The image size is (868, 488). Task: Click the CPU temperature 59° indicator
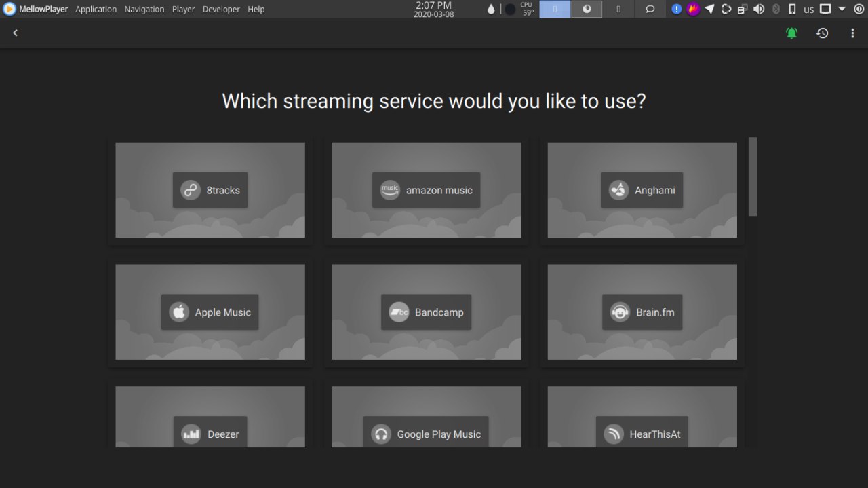coord(527,9)
